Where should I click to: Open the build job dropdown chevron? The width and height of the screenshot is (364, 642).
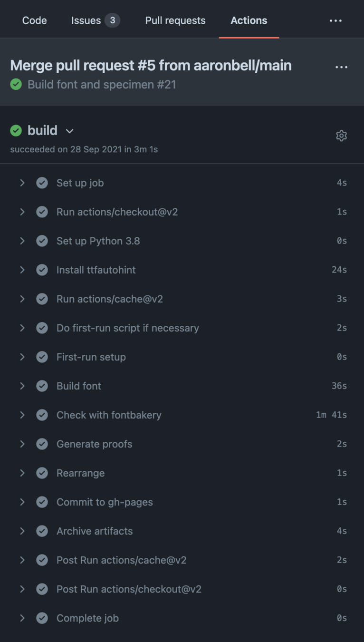click(69, 131)
